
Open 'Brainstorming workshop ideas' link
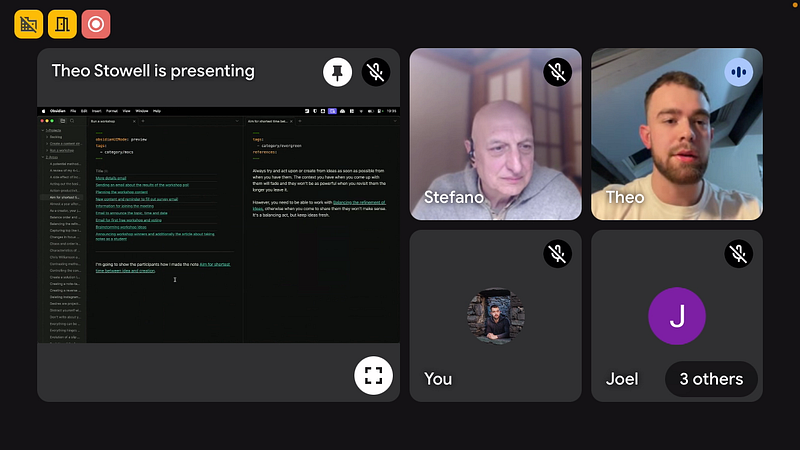pos(121,227)
